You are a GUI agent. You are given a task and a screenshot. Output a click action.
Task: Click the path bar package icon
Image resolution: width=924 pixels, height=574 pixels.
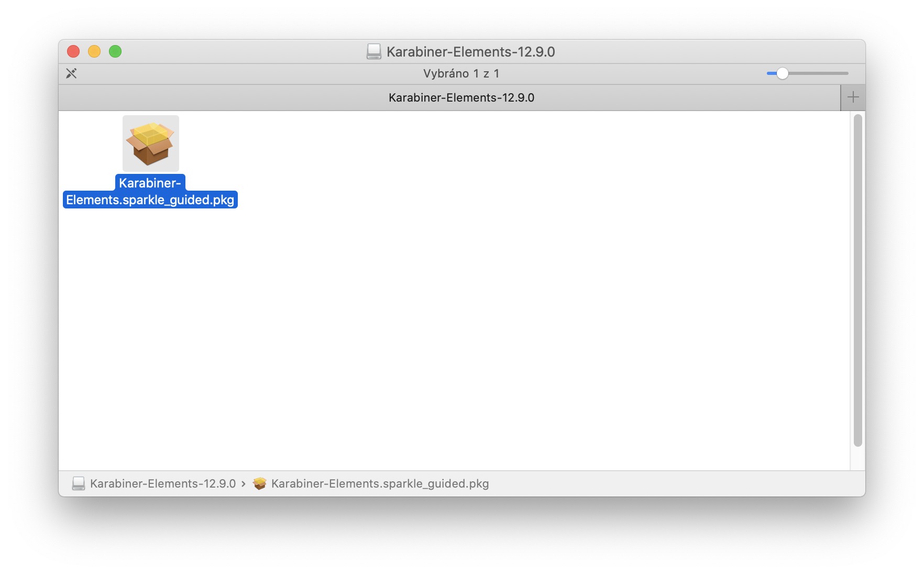(260, 483)
